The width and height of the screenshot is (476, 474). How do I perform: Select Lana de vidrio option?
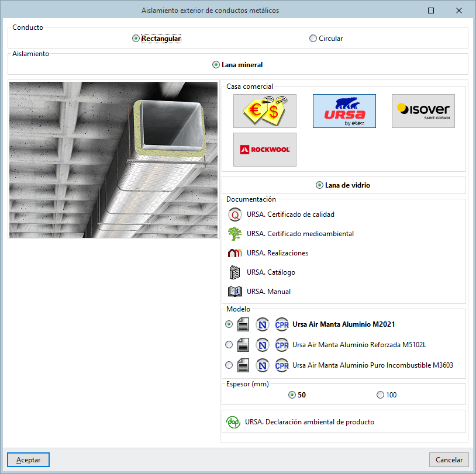(343, 185)
